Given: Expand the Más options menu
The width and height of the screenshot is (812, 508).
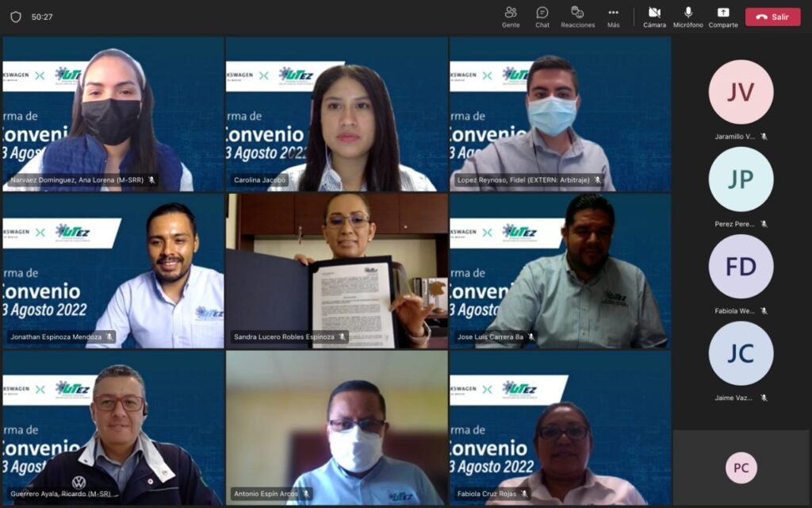Looking at the screenshot, I should [613, 16].
